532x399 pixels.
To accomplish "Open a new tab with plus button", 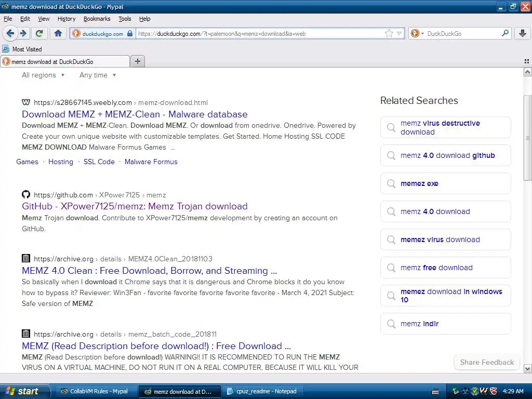I will click(x=137, y=61).
